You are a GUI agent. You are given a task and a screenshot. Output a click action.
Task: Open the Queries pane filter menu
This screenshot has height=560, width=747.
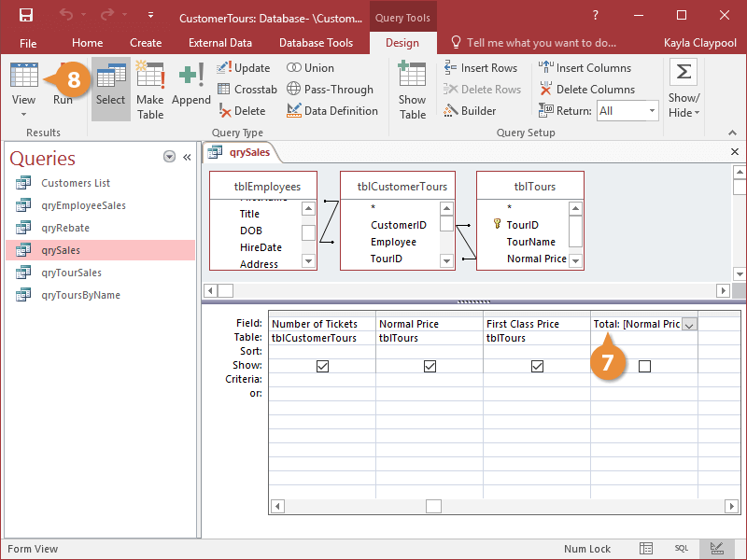(169, 157)
